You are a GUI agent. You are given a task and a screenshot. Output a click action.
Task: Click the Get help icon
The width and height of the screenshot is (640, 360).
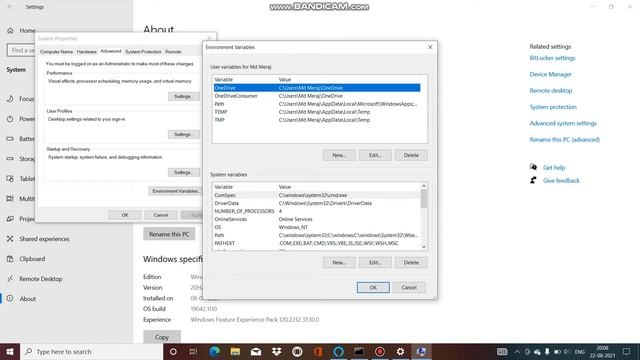pos(533,167)
